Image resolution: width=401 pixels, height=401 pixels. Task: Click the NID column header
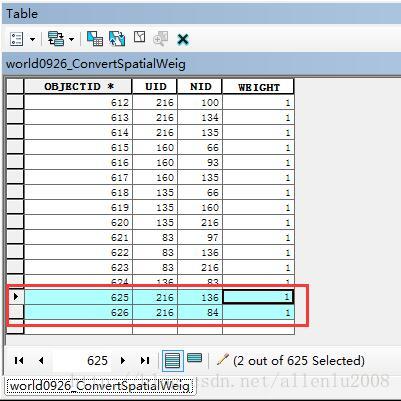200,87
